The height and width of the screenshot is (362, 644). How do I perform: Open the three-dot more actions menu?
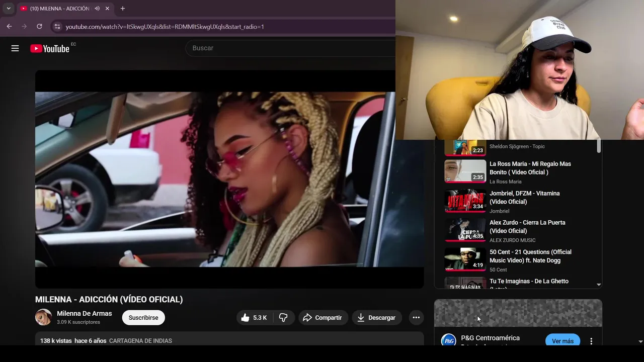coord(416,318)
